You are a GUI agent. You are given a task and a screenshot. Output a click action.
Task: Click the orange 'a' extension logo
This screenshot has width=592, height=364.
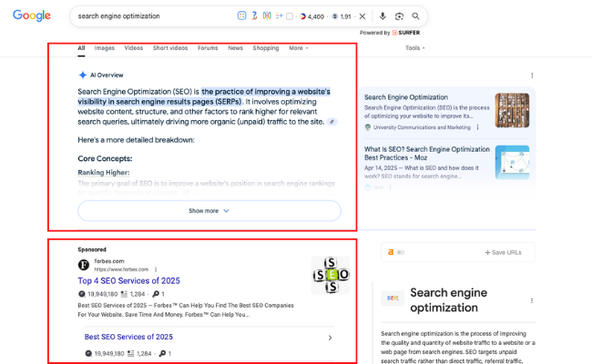391,252
